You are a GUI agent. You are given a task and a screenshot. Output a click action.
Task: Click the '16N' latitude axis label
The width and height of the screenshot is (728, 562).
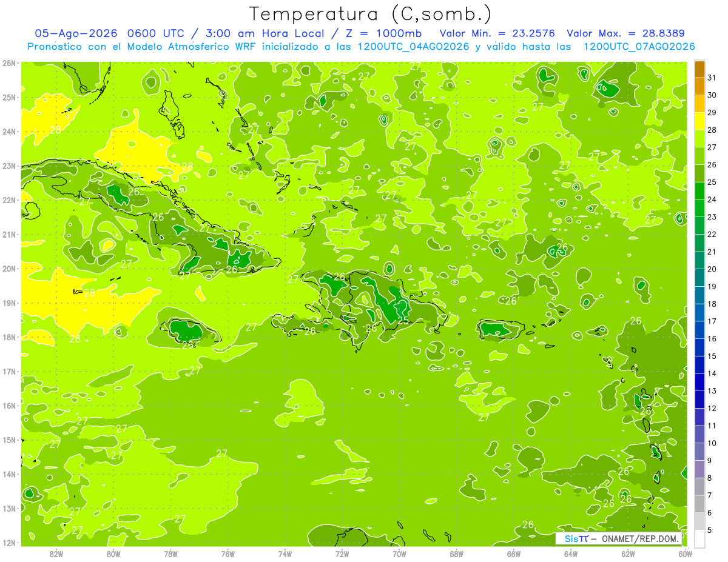coord(9,406)
